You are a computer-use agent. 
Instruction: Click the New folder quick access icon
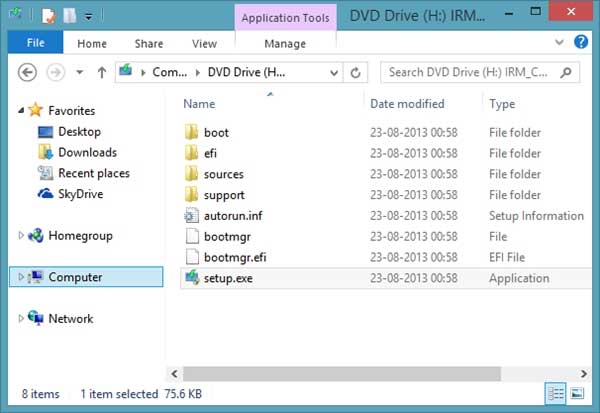click(x=69, y=16)
